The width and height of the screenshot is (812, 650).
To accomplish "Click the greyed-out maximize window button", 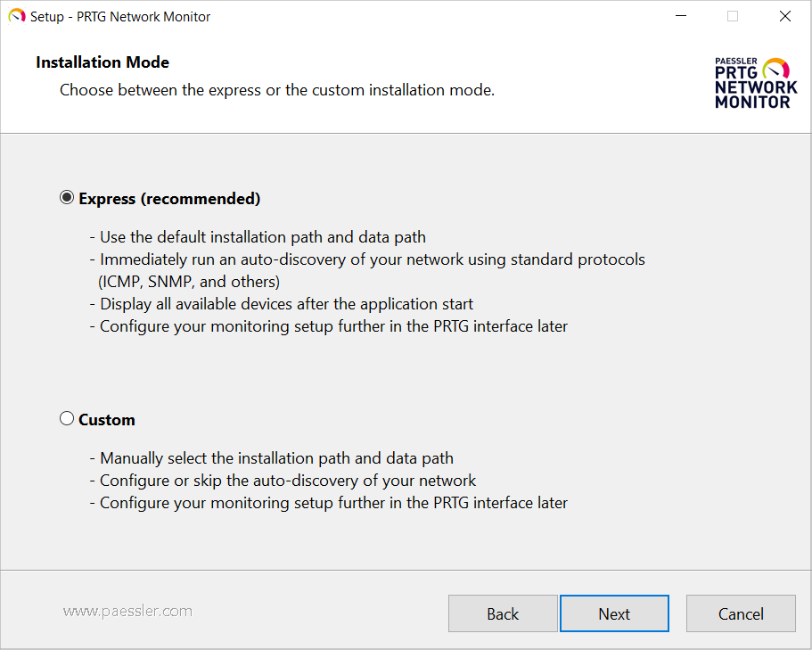I will 733,16.
